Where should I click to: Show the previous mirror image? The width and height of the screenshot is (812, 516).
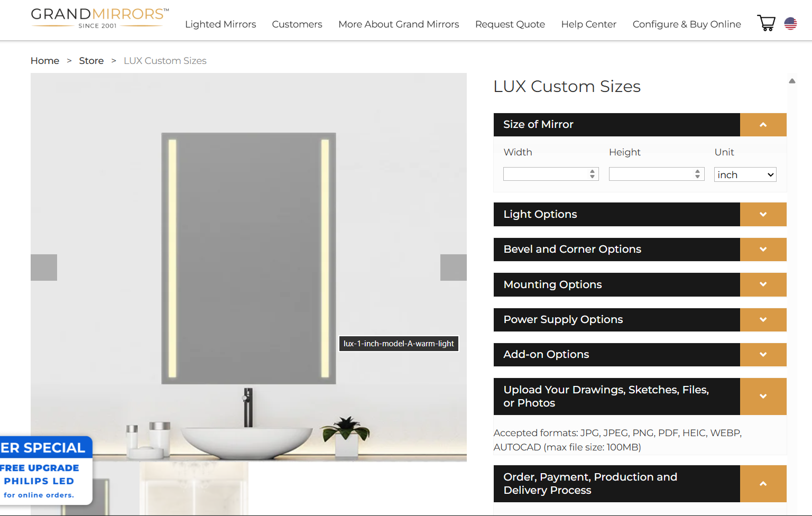[44, 268]
